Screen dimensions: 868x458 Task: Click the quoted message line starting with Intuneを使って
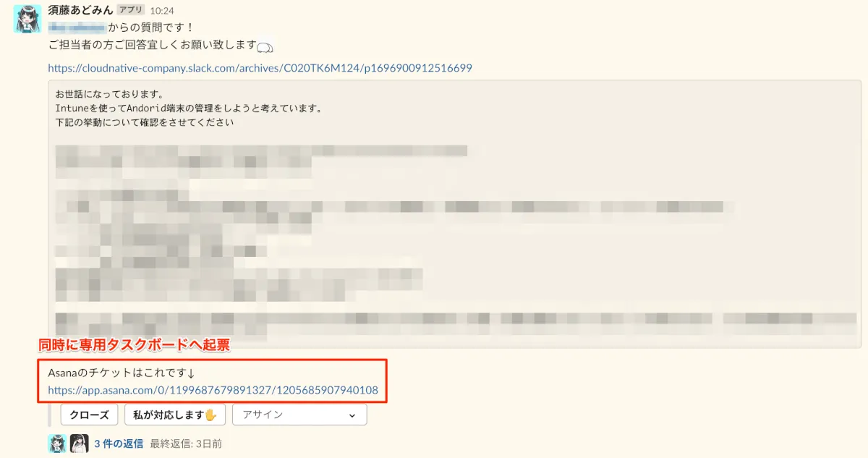click(x=188, y=108)
